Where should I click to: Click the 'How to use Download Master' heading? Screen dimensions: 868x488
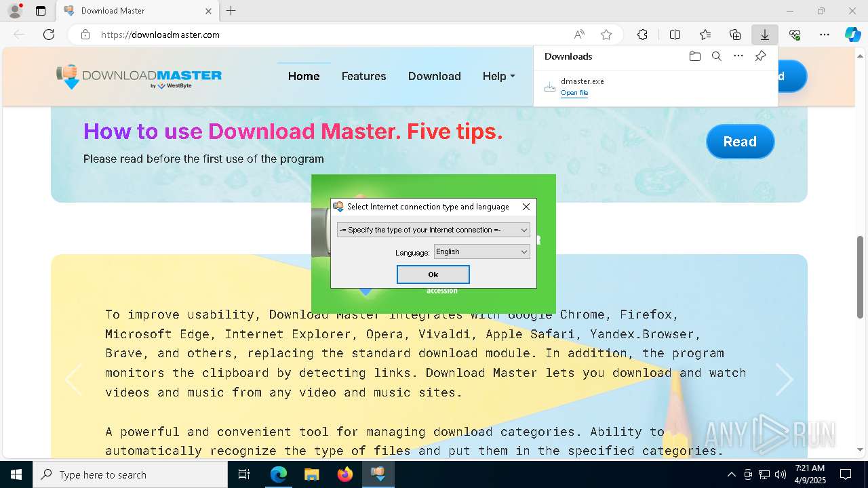click(x=293, y=131)
